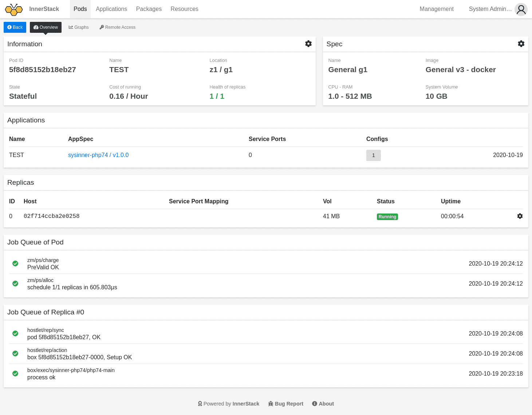This screenshot has height=415, width=532.
Task: Go back with the Back button
Action: tap(15, 27)
